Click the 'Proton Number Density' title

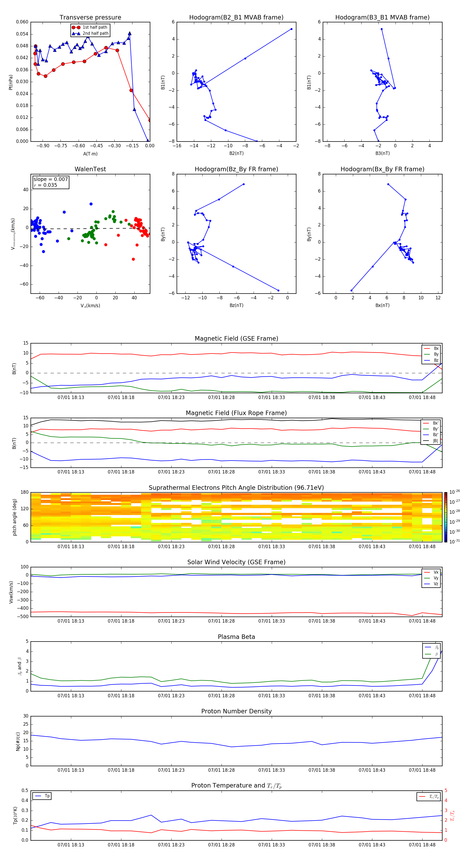pos(236,711)
